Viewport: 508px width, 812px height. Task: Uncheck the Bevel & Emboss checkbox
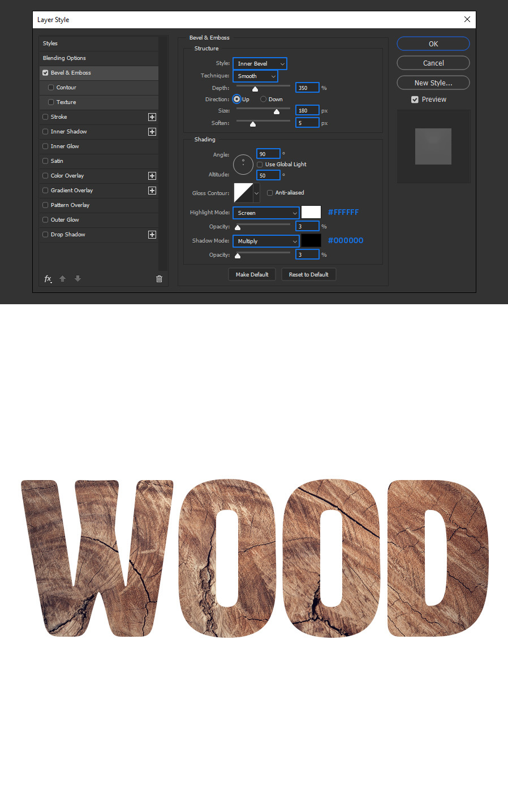(45, 73)
